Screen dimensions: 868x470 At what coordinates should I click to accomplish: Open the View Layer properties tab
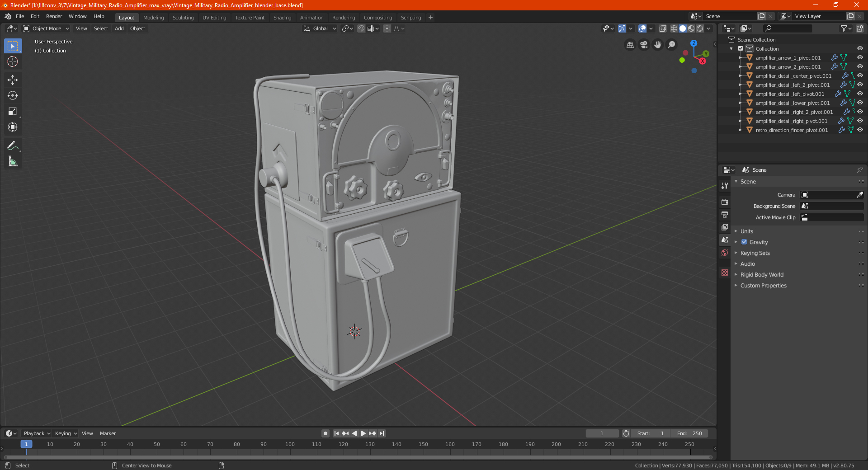tap(725, 227)
